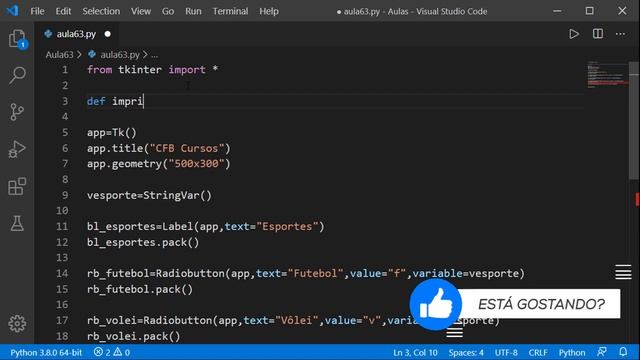Change indentation Spaces: 4 setting

466,352
